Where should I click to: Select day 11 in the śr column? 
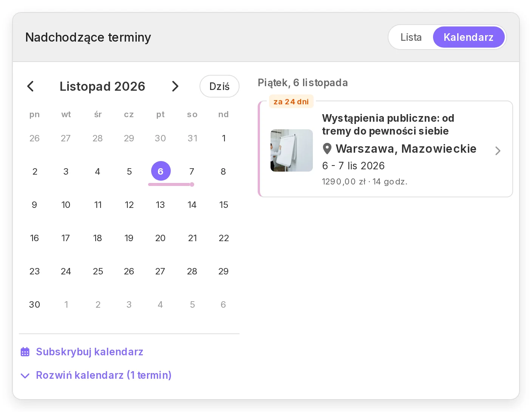(98, 205)
